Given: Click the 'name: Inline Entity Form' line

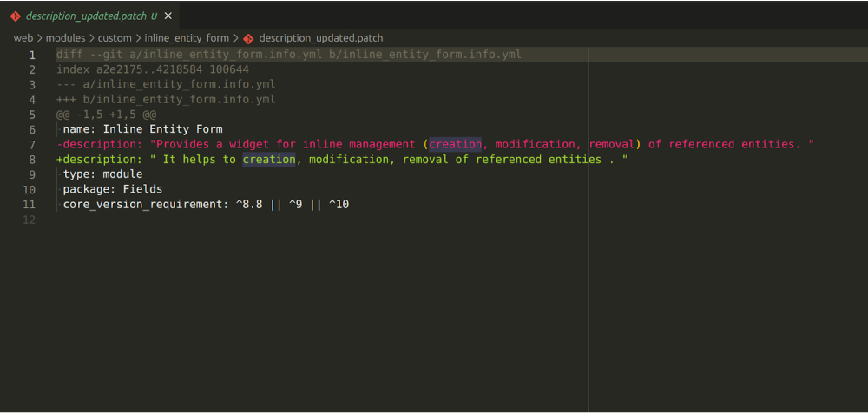Looking at the screenshot, I should (x=143, y=129).
